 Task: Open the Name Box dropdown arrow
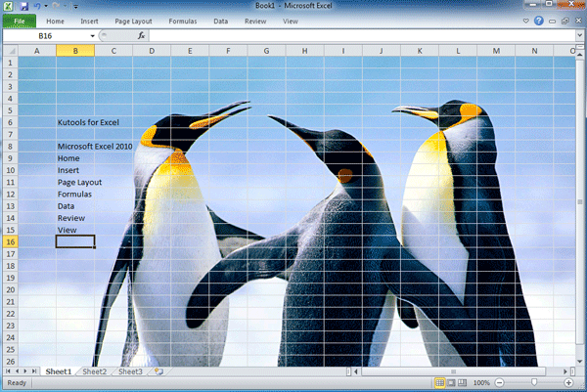93,35
